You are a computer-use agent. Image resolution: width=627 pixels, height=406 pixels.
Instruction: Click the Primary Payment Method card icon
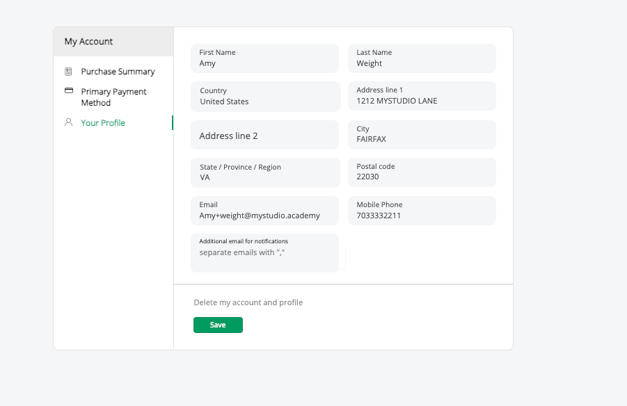coord(69,91)
